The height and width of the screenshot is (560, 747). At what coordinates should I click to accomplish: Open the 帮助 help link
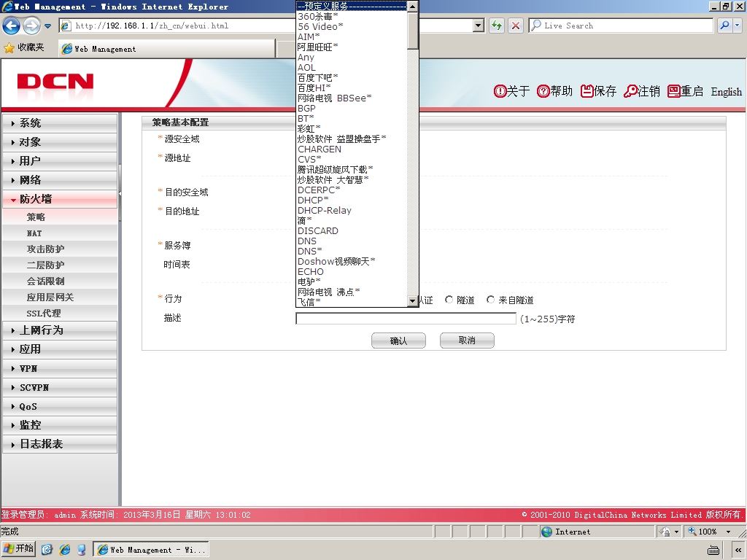(x=554, y=91)
